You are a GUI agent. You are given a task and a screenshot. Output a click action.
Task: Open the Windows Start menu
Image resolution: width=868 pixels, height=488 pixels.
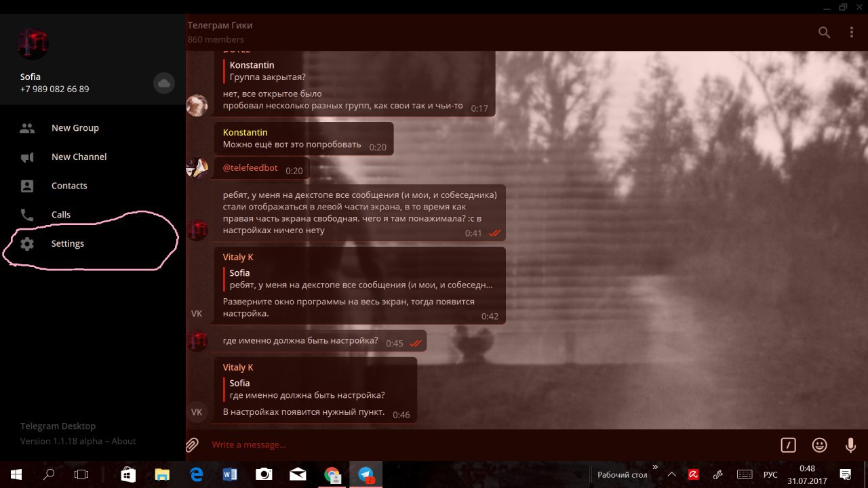pyautogui.click(x=16, y=474)
